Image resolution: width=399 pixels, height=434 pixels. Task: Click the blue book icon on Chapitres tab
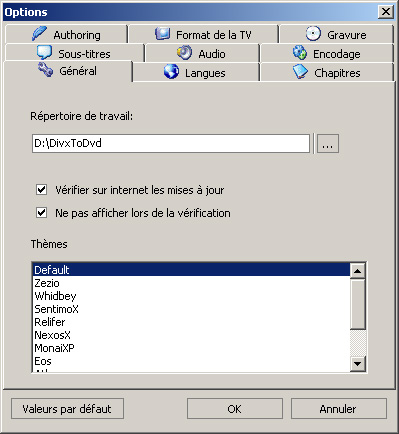click(x=300, y=72)
